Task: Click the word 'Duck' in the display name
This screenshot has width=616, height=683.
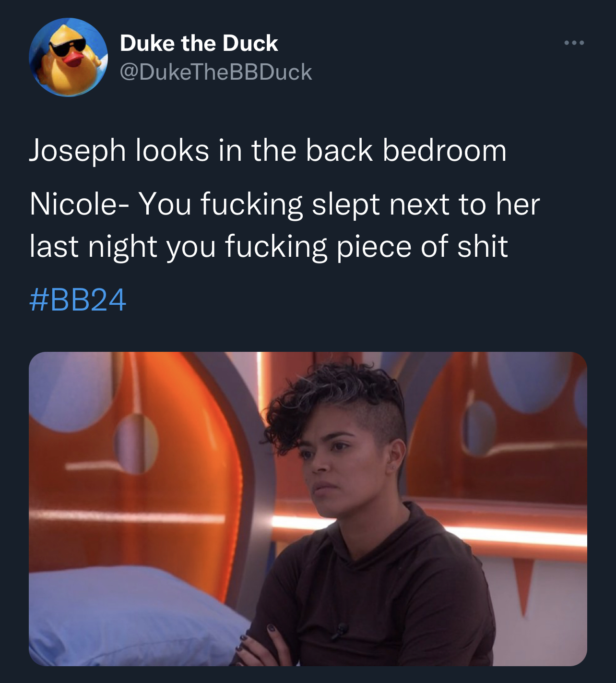Action: coord(250,43)
